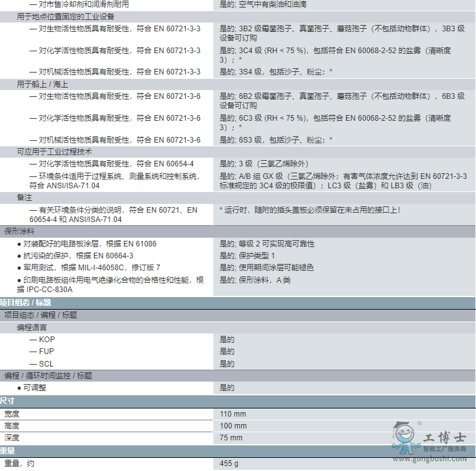Image resolution: width=476 pixels, height=471 pixels.
Task: Click the '可应用于工业过程技术' heading
Action: tap(54, 152)
